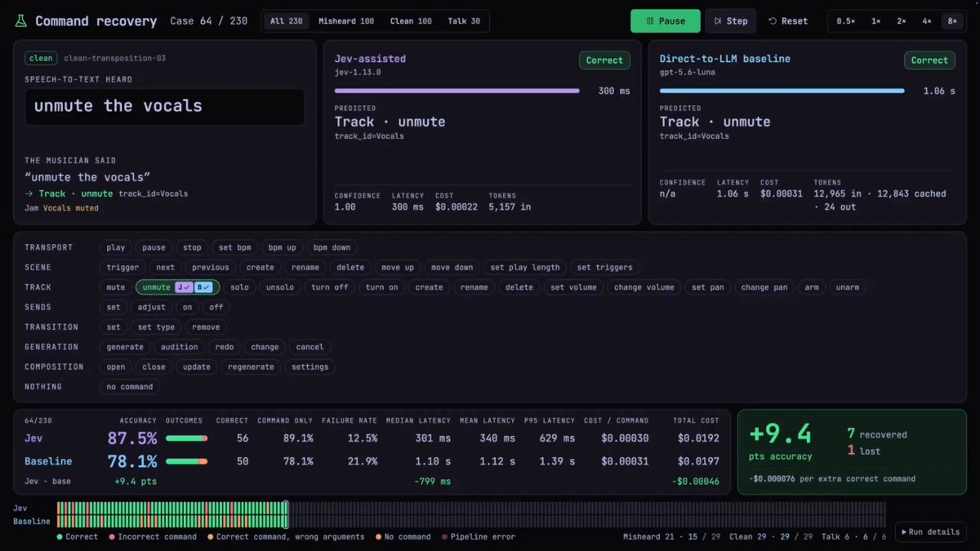Set playback speed to 0.5×

[x=845, y=21]
